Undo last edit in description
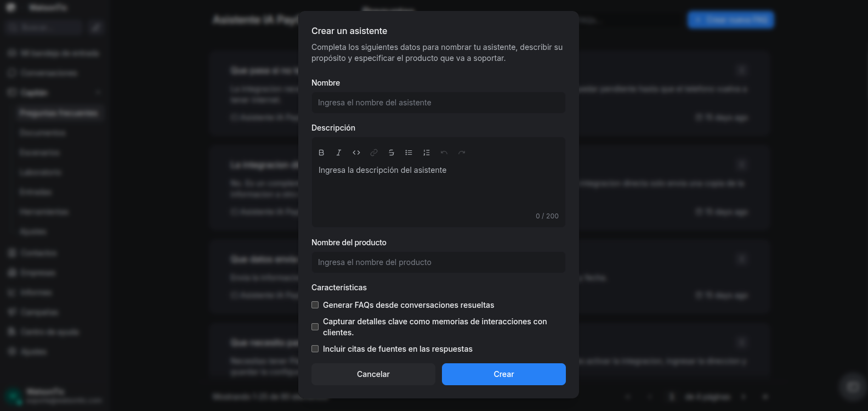868x411 pixels. tap(444, 153)
